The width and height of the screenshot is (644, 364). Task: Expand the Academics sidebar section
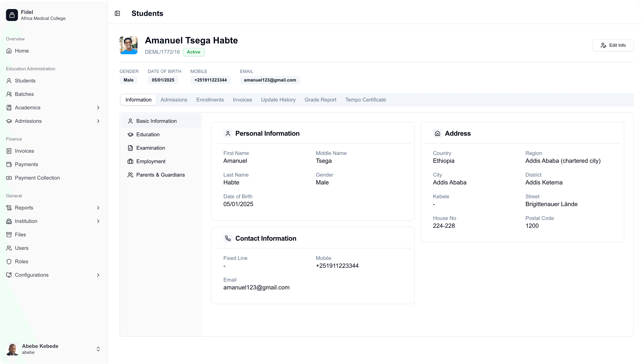click(98, 107)
